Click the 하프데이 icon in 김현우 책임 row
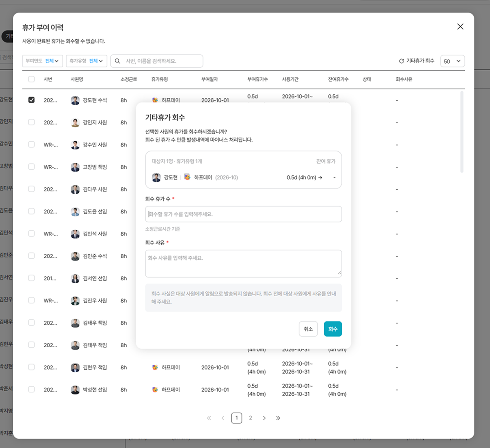 click(x=155, y=368)
